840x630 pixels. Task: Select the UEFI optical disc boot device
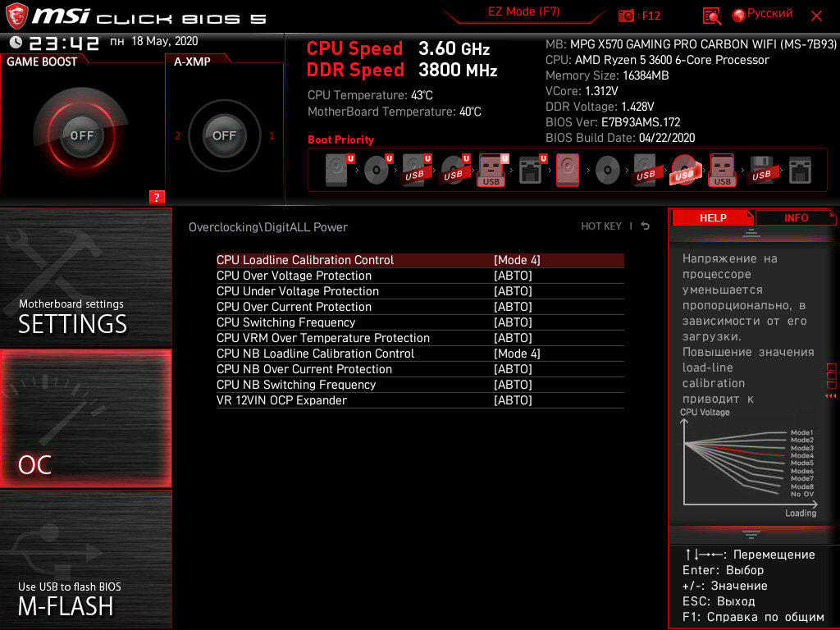tap(377, 171)
